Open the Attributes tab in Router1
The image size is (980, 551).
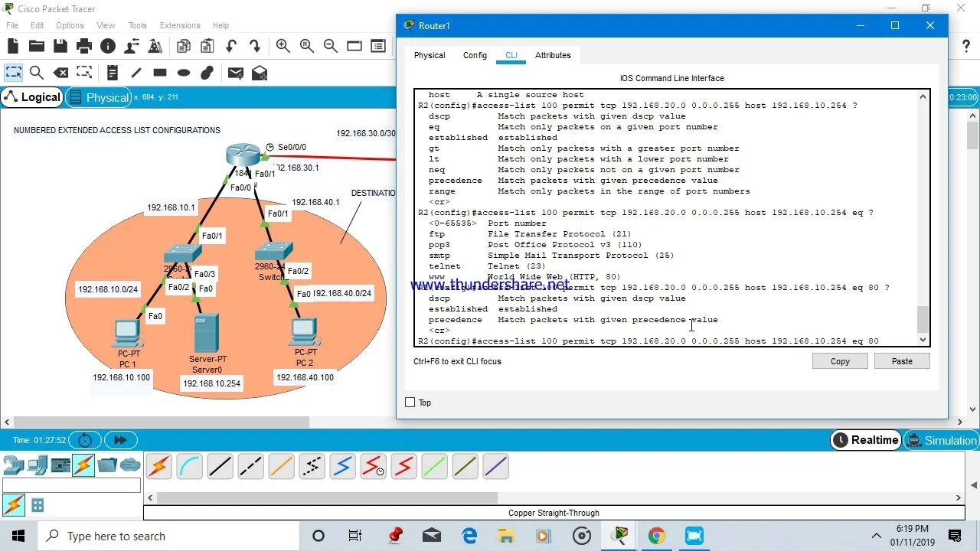click(553, 55)
